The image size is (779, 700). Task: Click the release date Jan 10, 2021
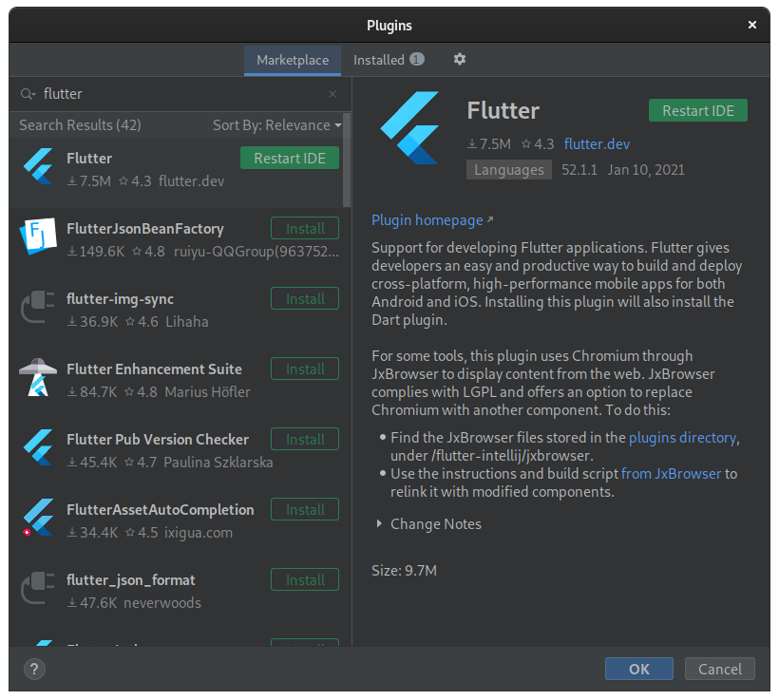pyautogui.click(x=646, y=170)
